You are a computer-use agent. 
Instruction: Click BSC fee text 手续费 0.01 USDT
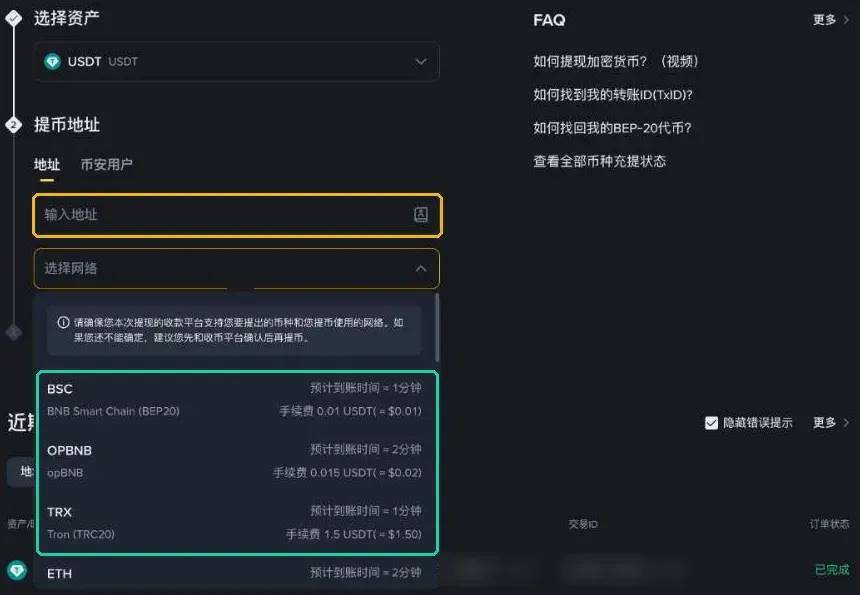(x=350, y=411)
